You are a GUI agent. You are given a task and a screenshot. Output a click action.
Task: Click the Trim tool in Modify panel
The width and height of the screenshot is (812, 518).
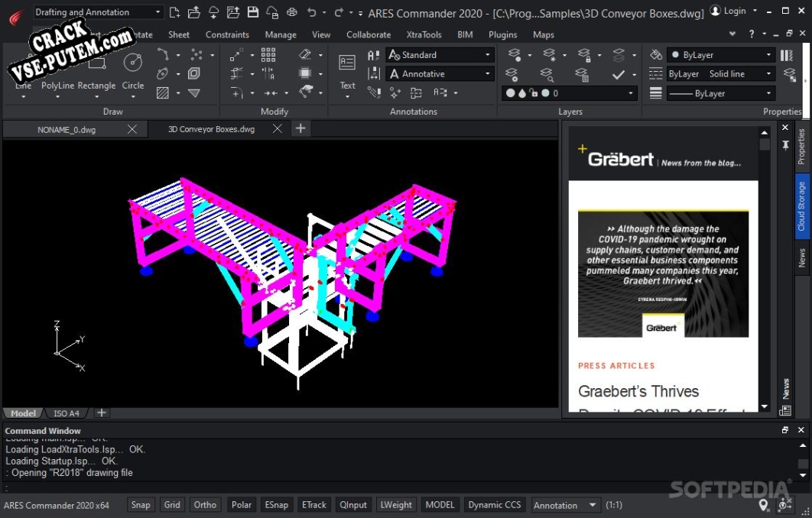click(x=237, y=73)
